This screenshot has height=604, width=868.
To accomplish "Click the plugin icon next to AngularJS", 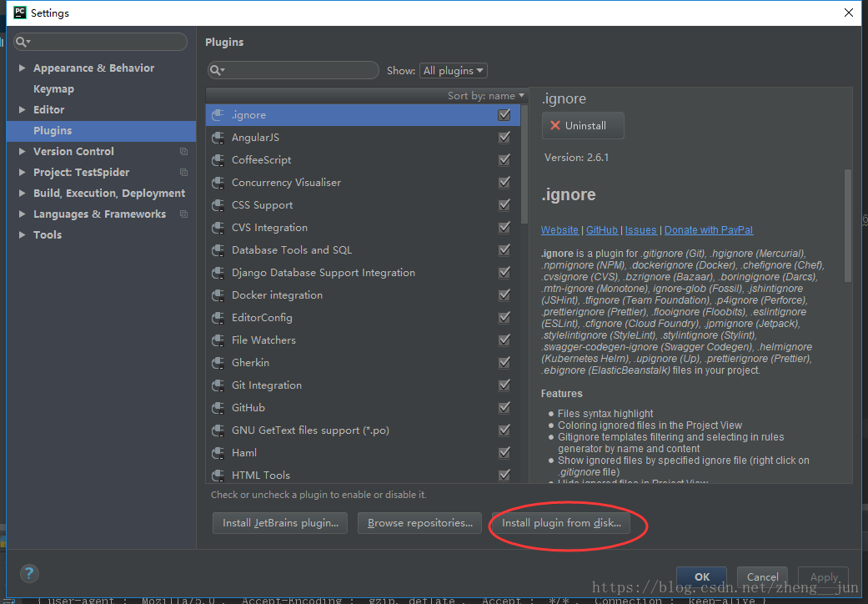I will click(218, 138).
